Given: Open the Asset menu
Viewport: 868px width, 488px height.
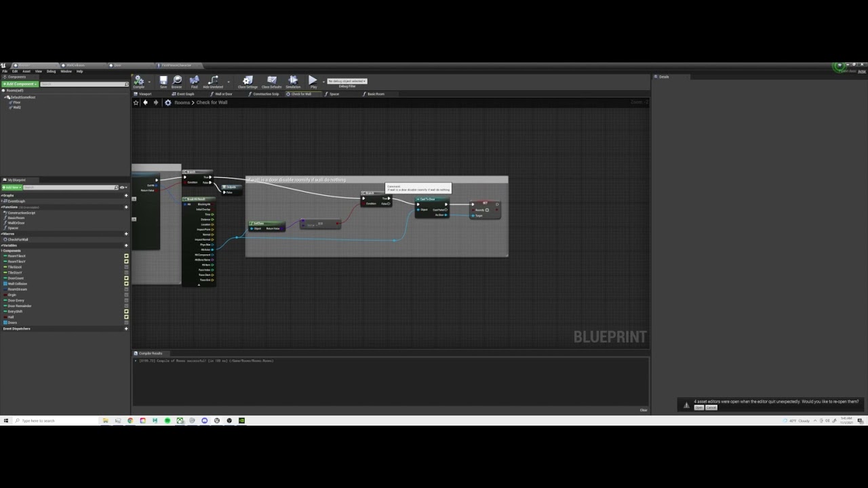Looking at the screenshot, I should (26, 71).
